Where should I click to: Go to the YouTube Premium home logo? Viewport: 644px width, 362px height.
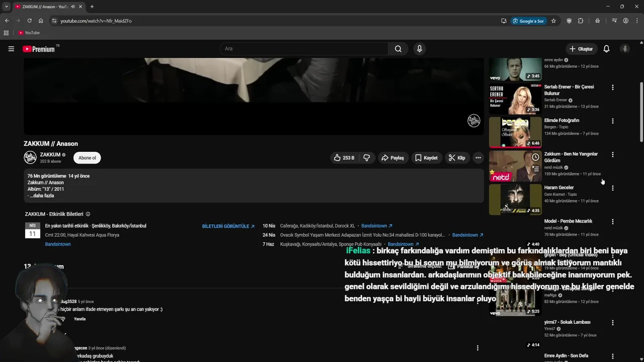click(x=39, y=49)
